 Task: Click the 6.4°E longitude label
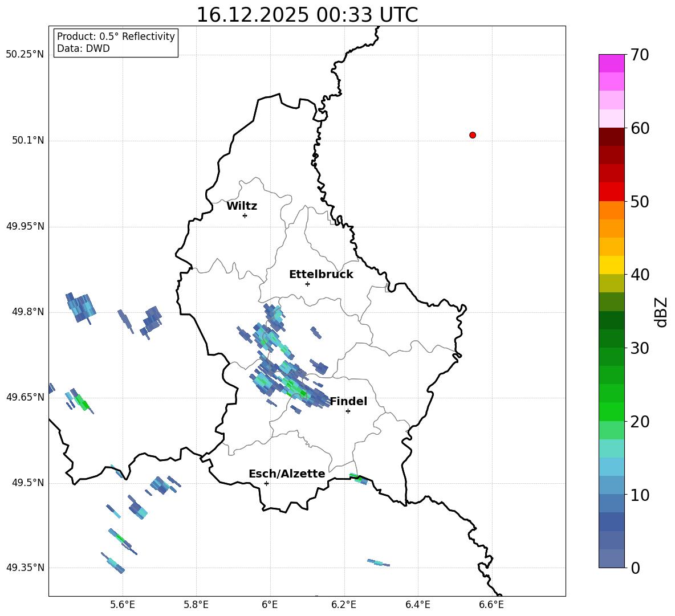(x=417, y=605)
